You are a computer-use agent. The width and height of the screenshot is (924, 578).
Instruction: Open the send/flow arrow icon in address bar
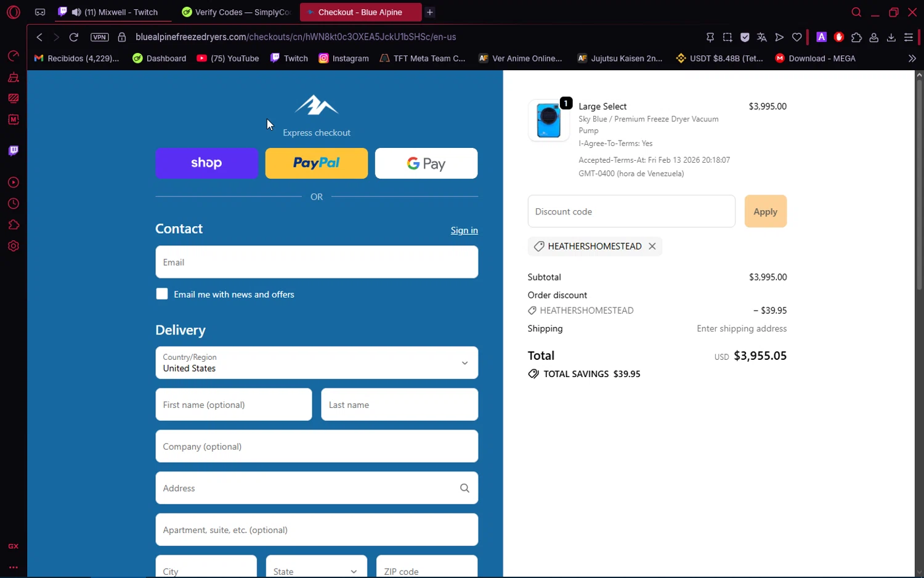click(x=779, y=38)
